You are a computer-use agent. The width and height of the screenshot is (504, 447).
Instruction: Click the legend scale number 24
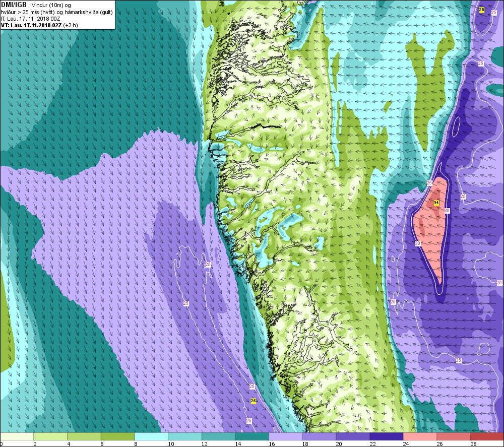(406, 444)
